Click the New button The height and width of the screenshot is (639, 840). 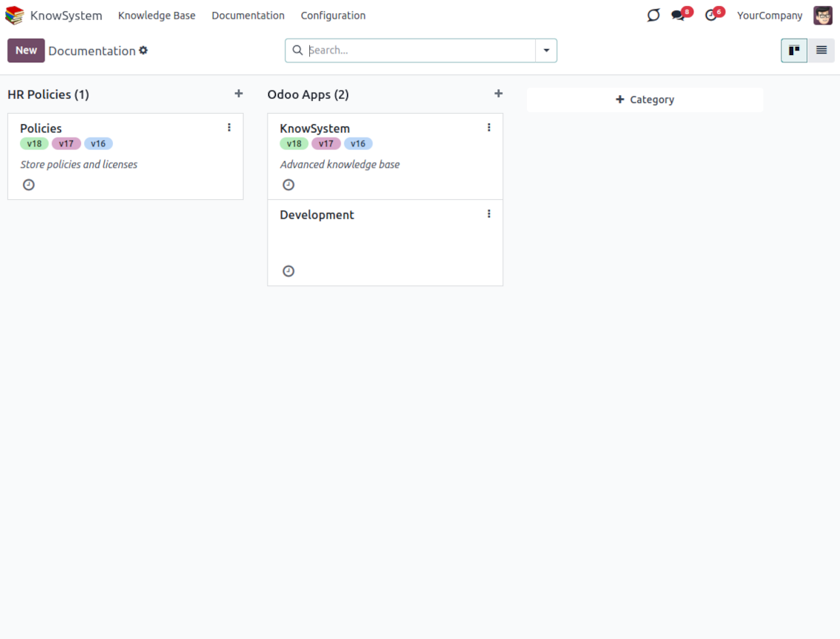point(26,51)
